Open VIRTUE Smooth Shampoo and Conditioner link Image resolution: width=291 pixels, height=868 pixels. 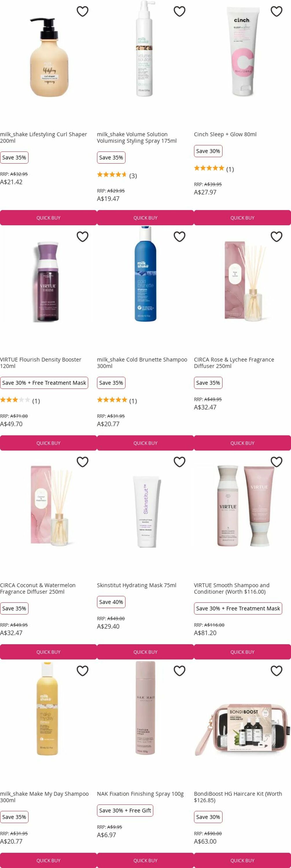(232, 588)
